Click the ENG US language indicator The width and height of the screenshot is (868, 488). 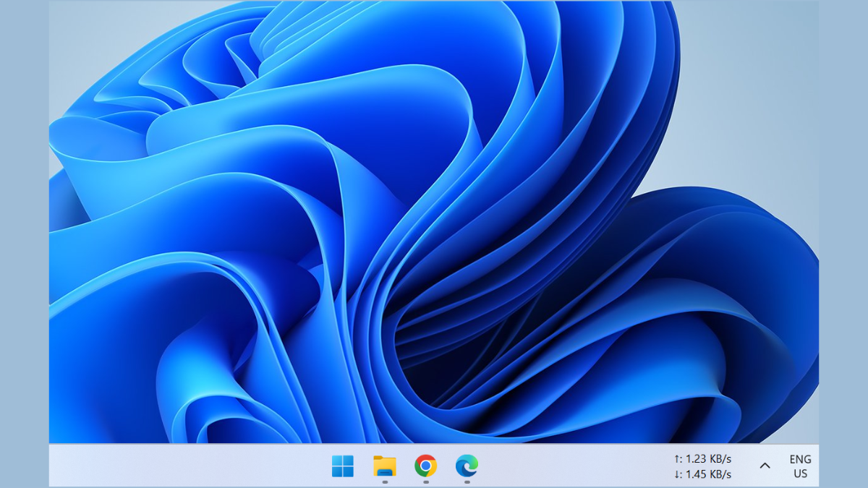pyautogui.click(x=801, y=466)
